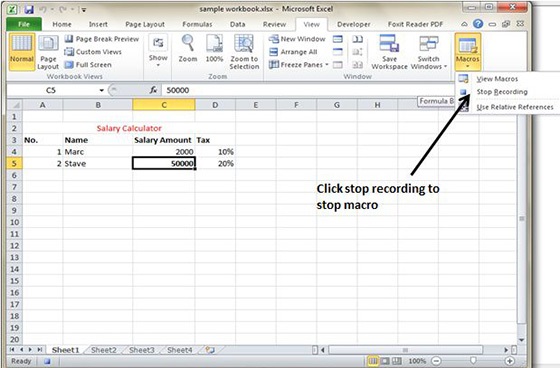
Task: Minimize the ribbon with caret icon
Action: coord(464,24)
